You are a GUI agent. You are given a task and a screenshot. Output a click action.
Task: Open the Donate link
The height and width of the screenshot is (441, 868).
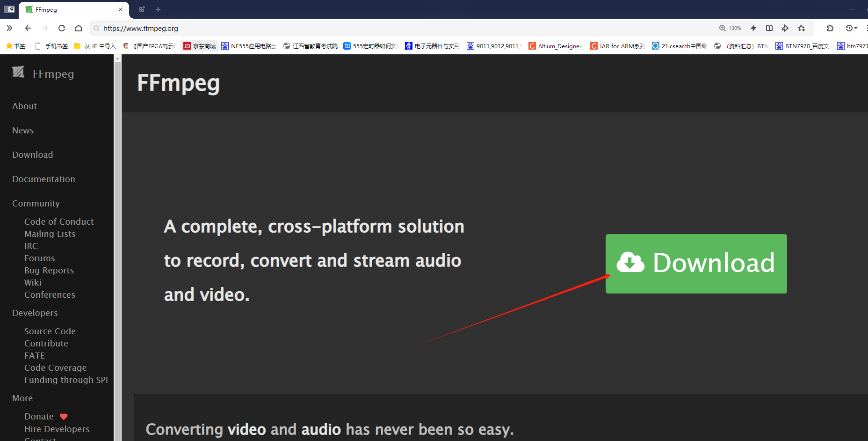[x=39, y=416]
